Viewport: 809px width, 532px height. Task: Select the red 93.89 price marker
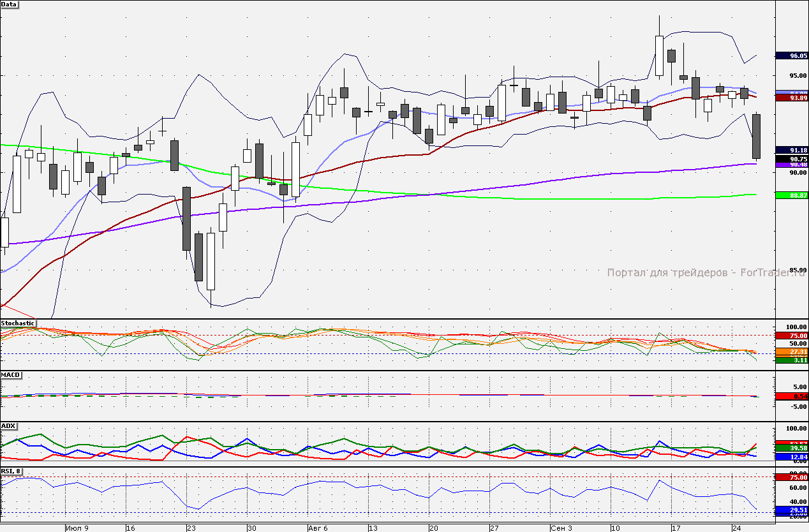click(x=792, y=98)
